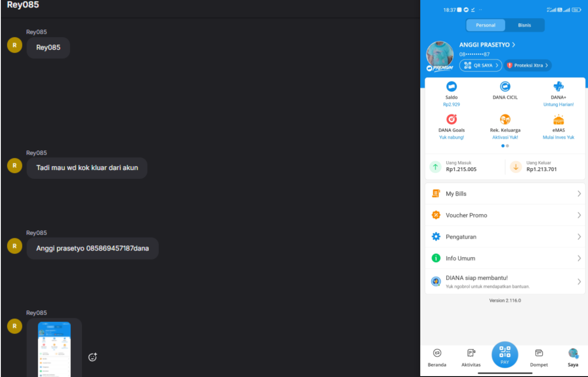This screenshot has width=588, height=377.
Task: Open Saya profile in bottom navigation
Action: (573, 358)
